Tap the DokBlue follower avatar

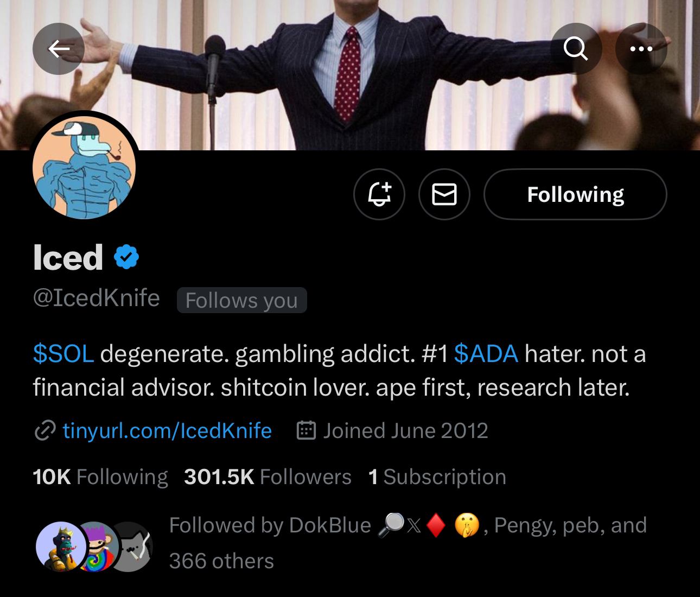[60, 547]
